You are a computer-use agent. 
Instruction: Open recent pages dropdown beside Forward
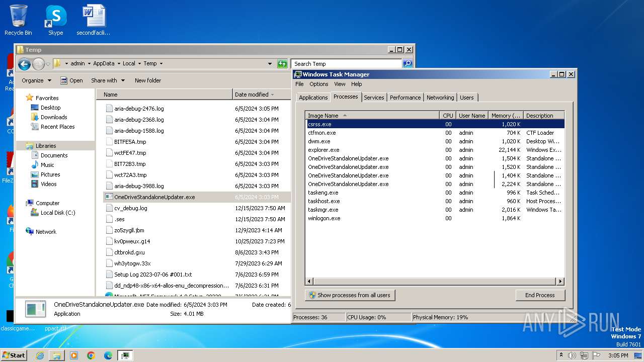pos(48,64)
